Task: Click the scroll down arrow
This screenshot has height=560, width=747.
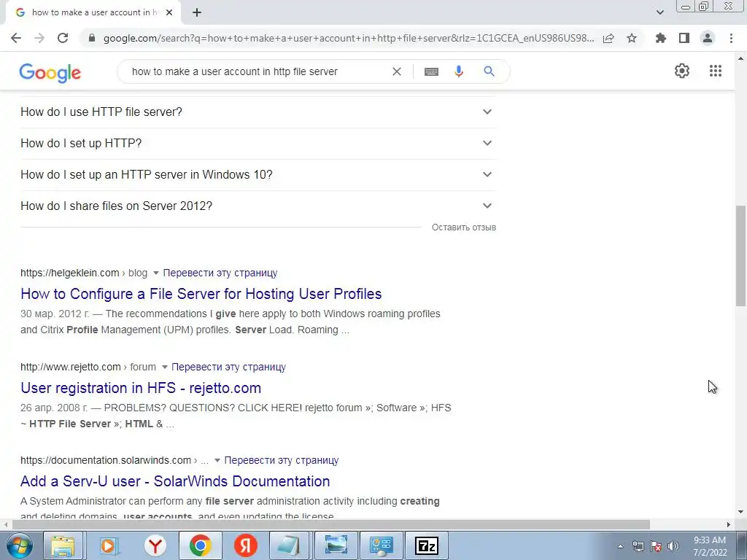Action: [x=740, y=513]
